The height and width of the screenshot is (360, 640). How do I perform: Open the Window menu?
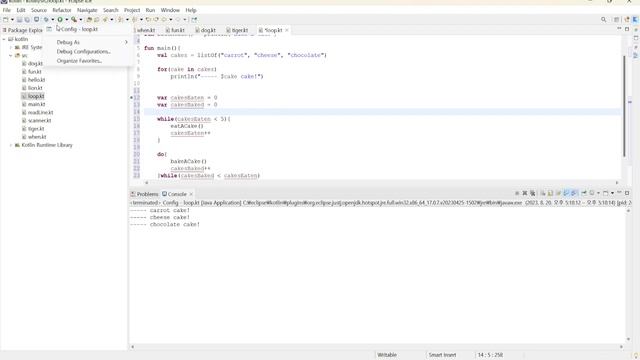(x=170, y=10)
